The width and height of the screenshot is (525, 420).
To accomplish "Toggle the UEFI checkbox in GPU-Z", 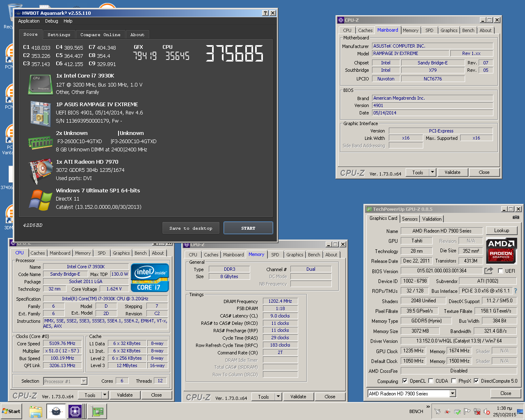I will (x=500, y=271).
